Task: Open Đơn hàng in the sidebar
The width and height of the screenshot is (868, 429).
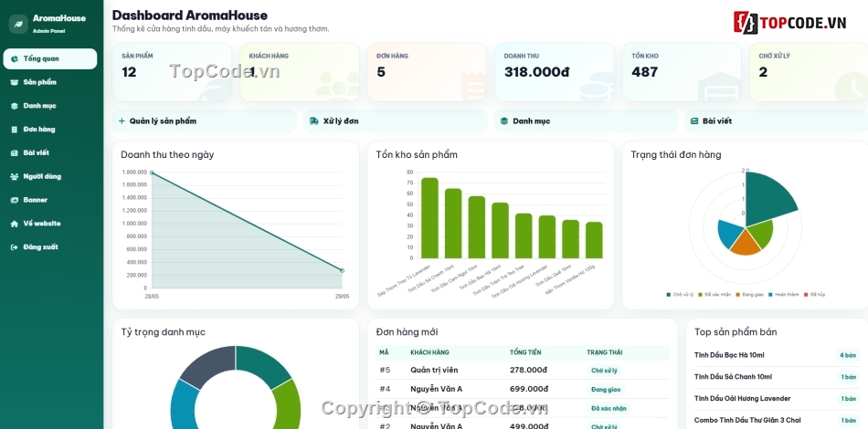Action: click(x=50, y=130)
